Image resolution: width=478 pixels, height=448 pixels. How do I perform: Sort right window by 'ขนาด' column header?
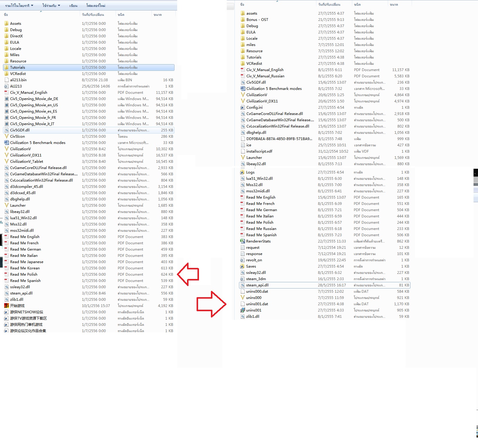click(x=400, y=4)
